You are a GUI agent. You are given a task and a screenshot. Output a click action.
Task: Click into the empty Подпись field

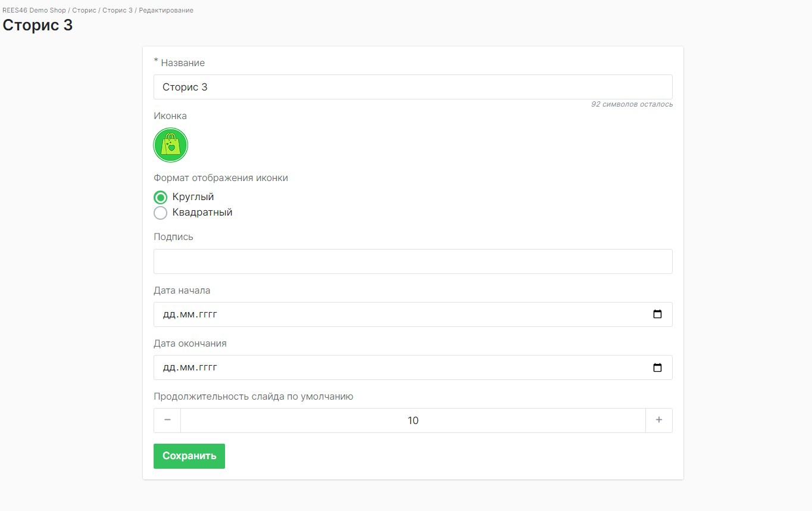413,261
